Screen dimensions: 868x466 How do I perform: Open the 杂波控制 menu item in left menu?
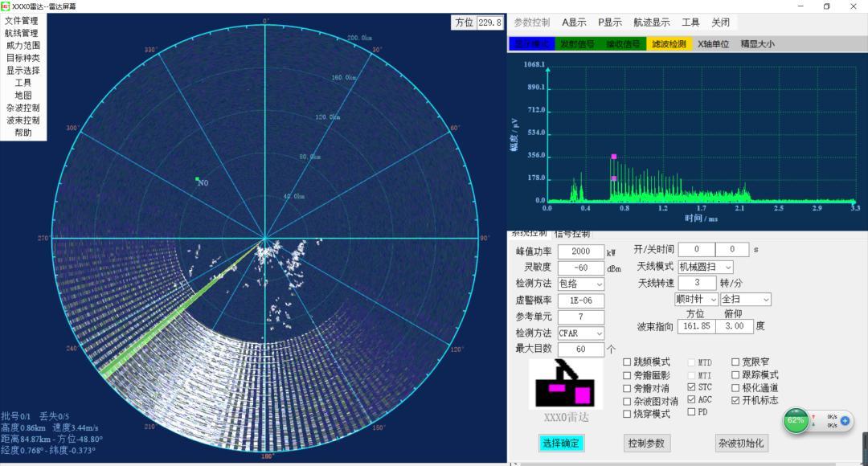click(x=23, y=108)
